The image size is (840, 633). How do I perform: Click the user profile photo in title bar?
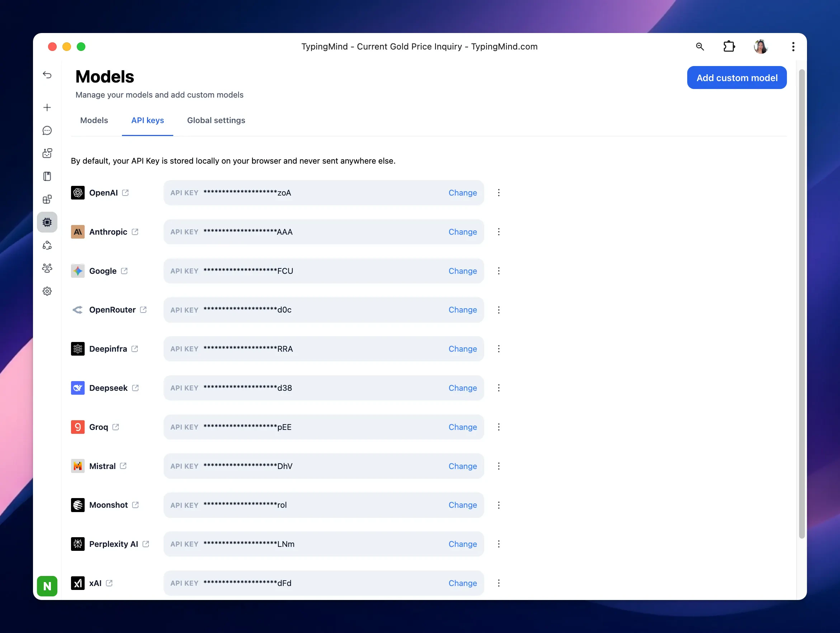pyautogui.click(x=761, y=47)
